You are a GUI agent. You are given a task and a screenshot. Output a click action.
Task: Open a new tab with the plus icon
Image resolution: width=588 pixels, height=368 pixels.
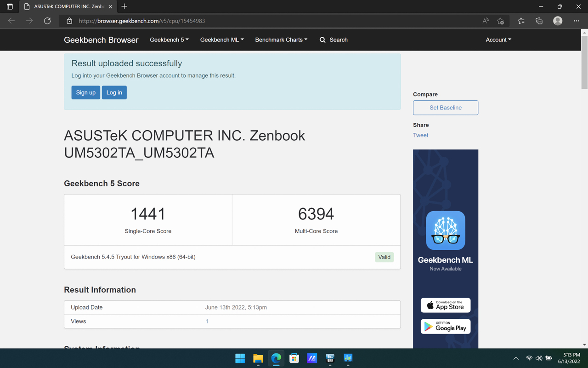click(x=124, y=6)
